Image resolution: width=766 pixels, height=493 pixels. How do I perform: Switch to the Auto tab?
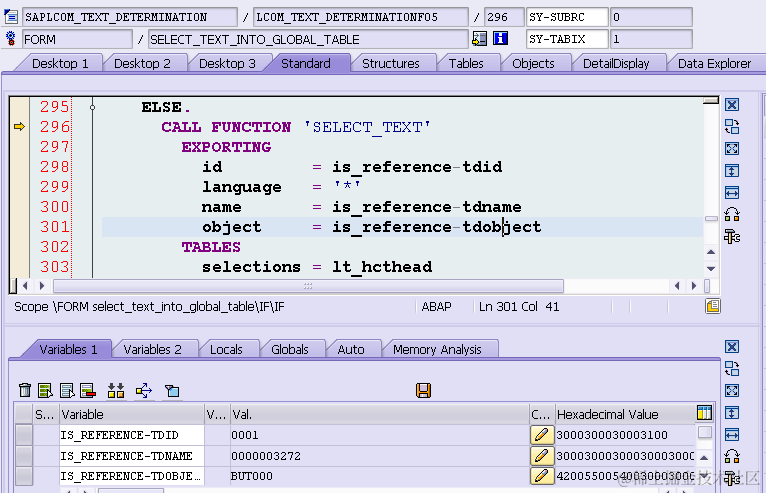point(351,349)
